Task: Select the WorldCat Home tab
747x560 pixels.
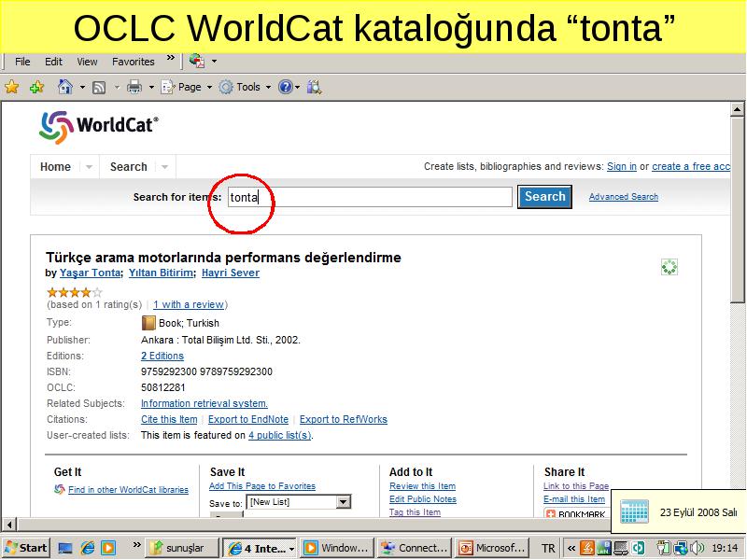Action: (x=55, y=167)
